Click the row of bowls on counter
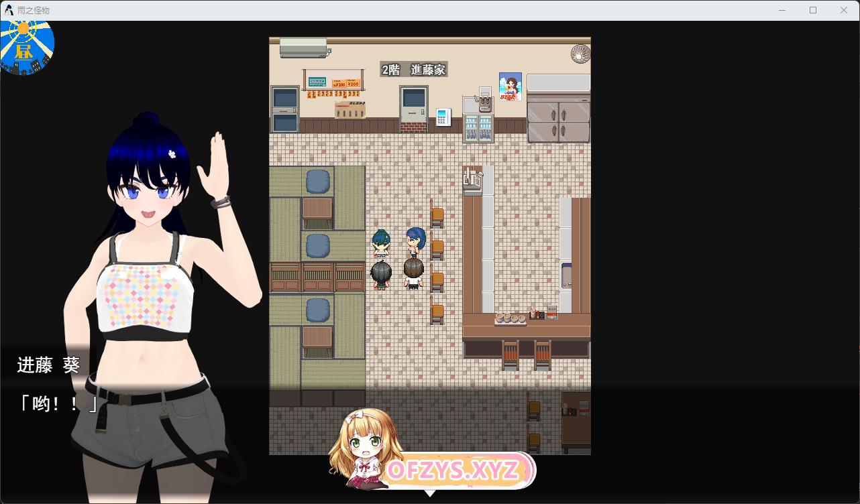This screenshot has height=504, width=860. click(510, 318)
